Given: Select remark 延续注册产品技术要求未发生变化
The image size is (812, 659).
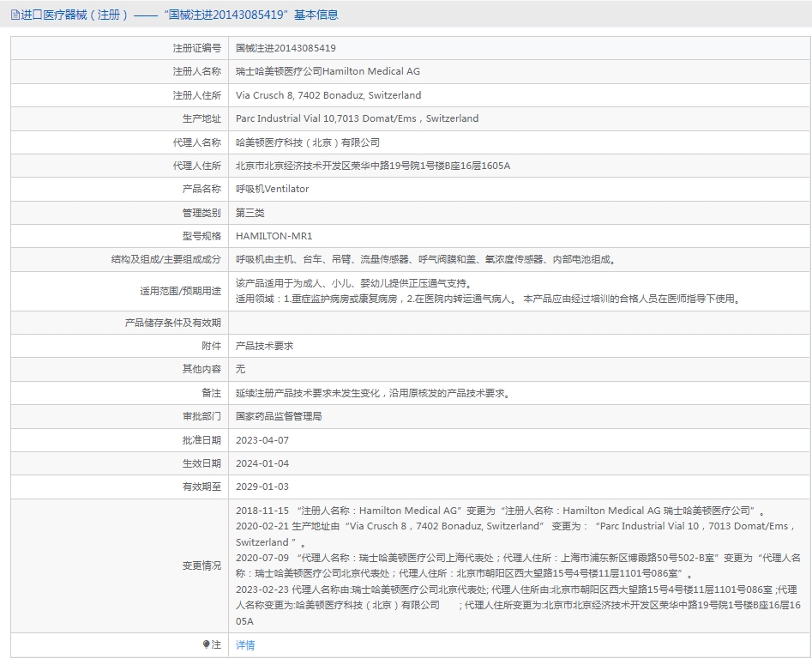Looking at the screenshot, I should [x=374, y=393].
